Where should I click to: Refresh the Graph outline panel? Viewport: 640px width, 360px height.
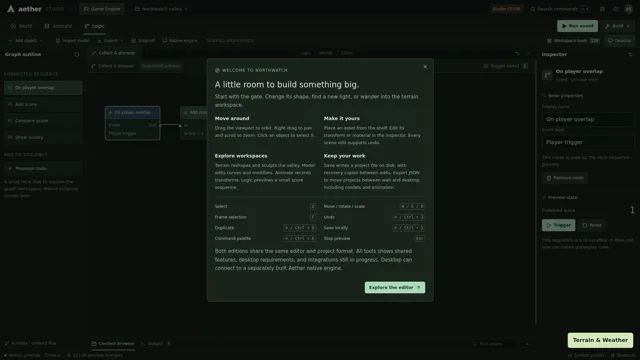pos(76,54)
